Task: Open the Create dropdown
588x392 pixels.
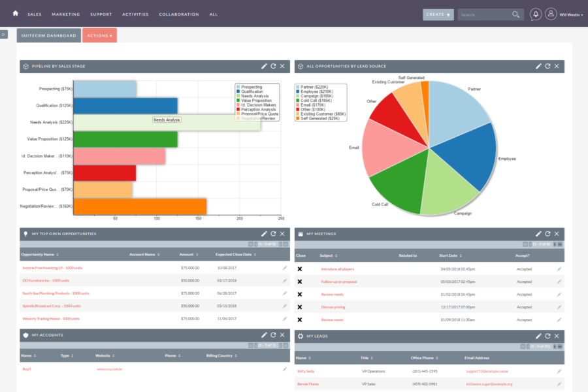Action: [438, 14]
